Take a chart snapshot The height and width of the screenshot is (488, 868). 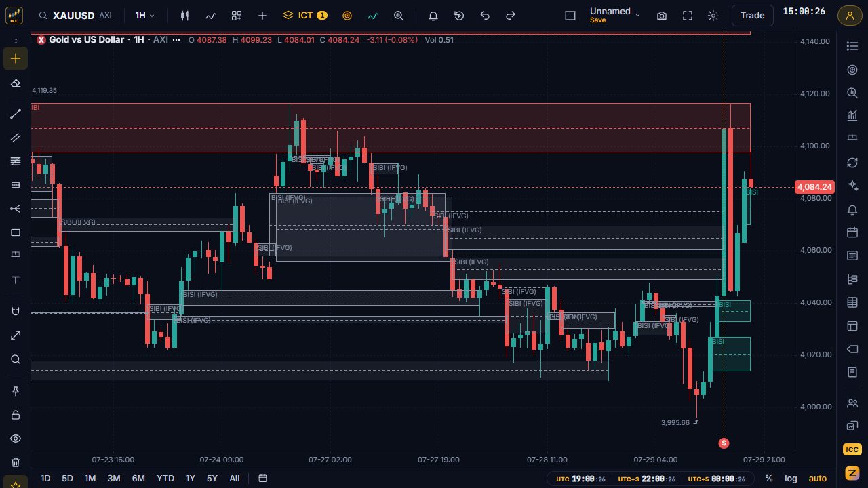(x=662, y=15)
